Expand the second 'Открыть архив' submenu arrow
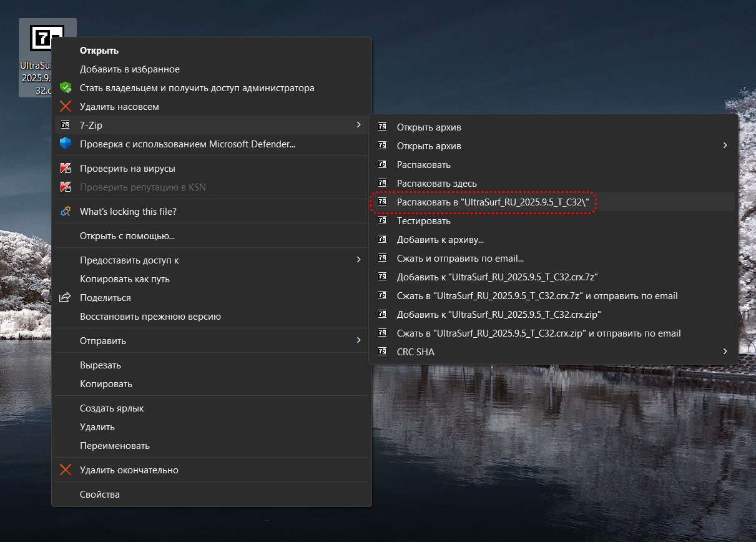 coord(725,145)
